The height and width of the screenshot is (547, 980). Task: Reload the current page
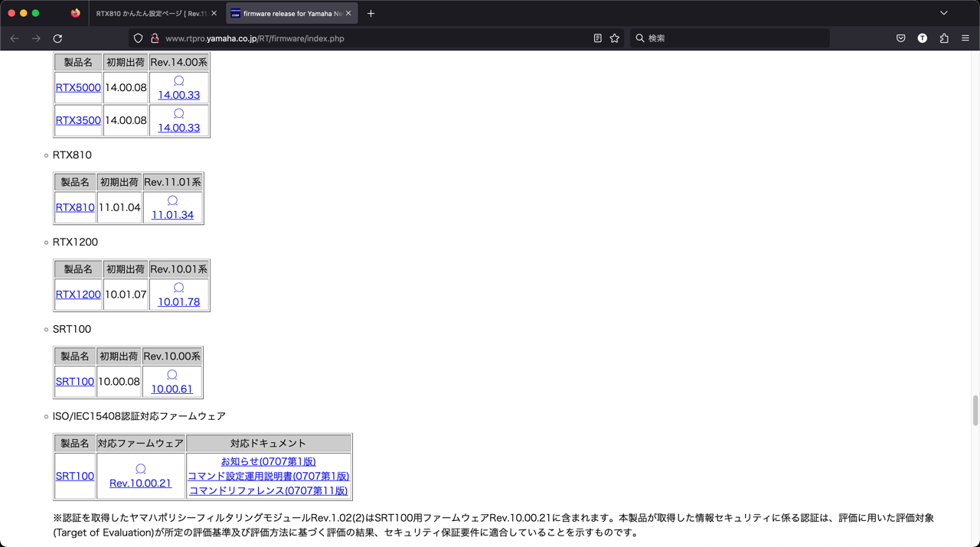[57, 38]
